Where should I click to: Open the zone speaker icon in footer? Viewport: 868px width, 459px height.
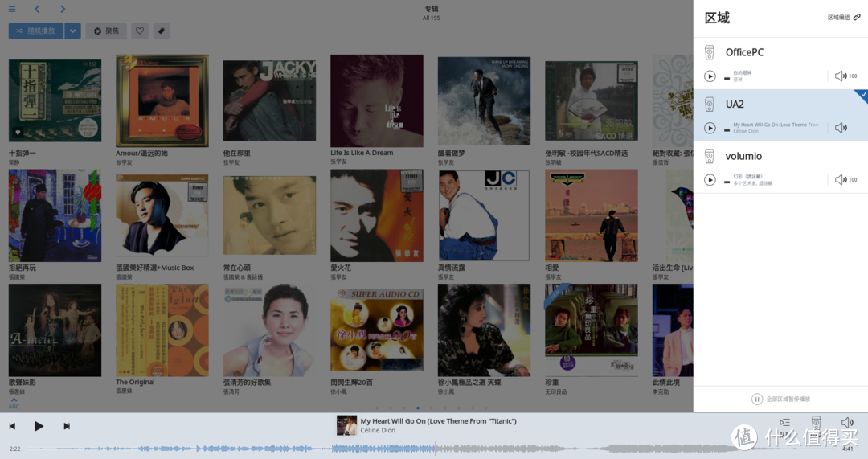coord(816,423)
